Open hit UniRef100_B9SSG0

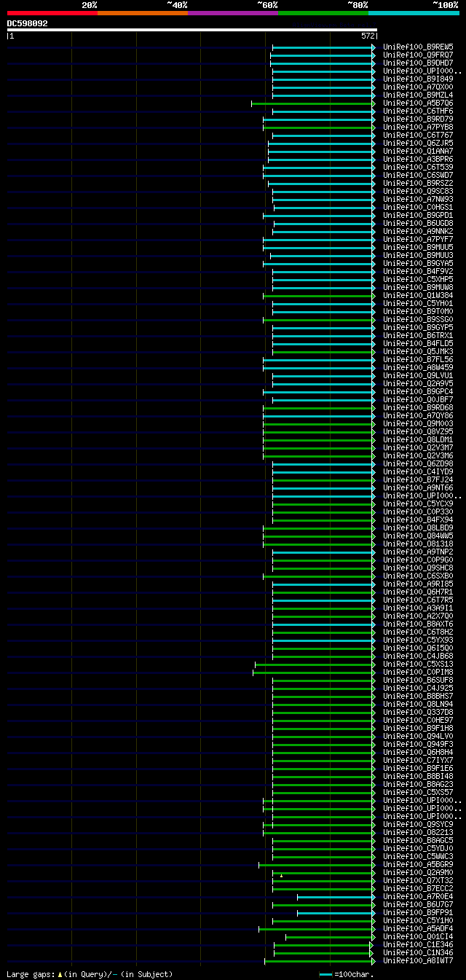click(x=418, y=319)
